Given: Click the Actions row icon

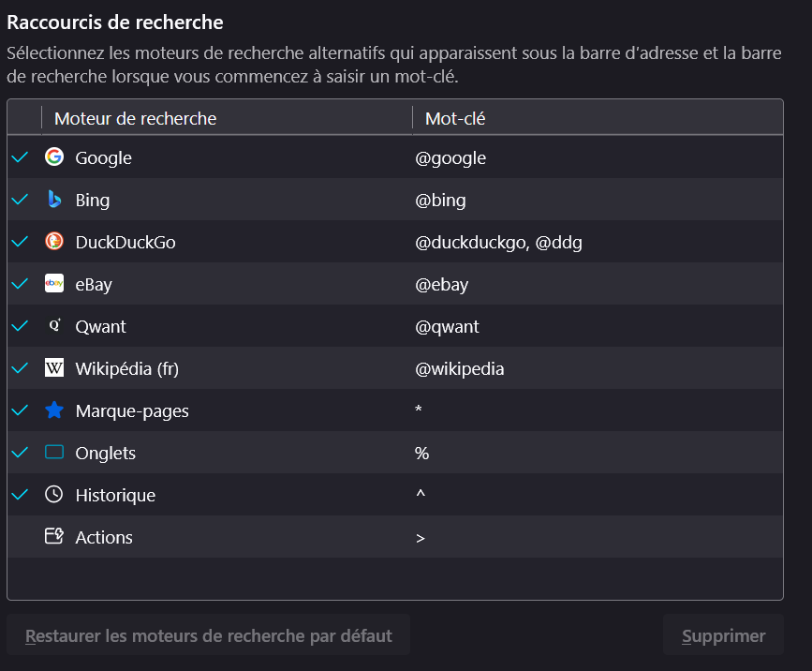Looking at the screenshot, I should (54, 537).
